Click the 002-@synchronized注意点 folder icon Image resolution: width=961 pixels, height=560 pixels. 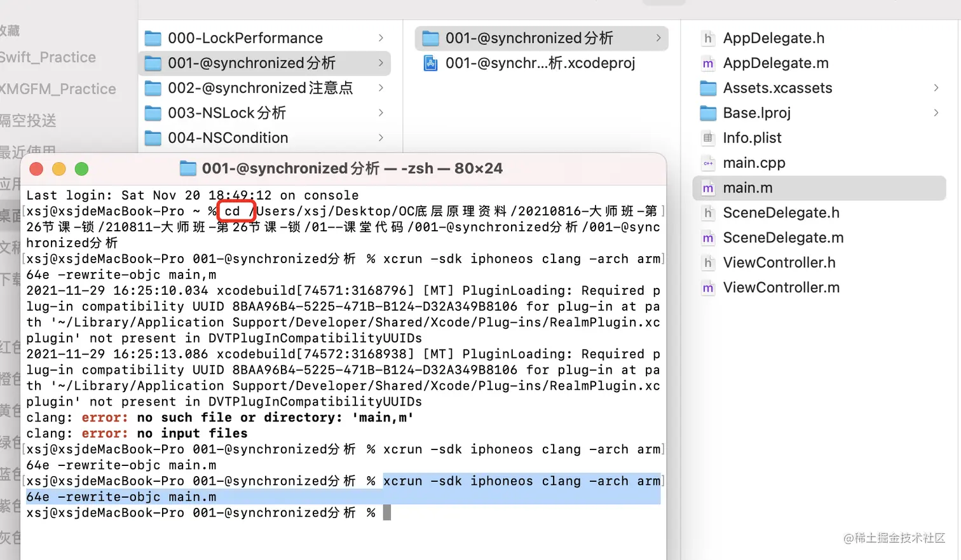(x=153, y=88)
